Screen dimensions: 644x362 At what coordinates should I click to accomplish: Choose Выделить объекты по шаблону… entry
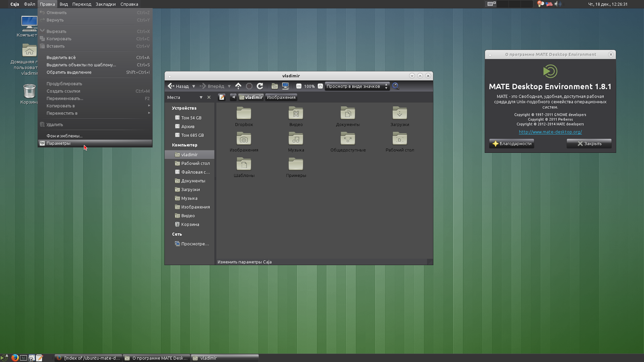[x=95, y=65]
